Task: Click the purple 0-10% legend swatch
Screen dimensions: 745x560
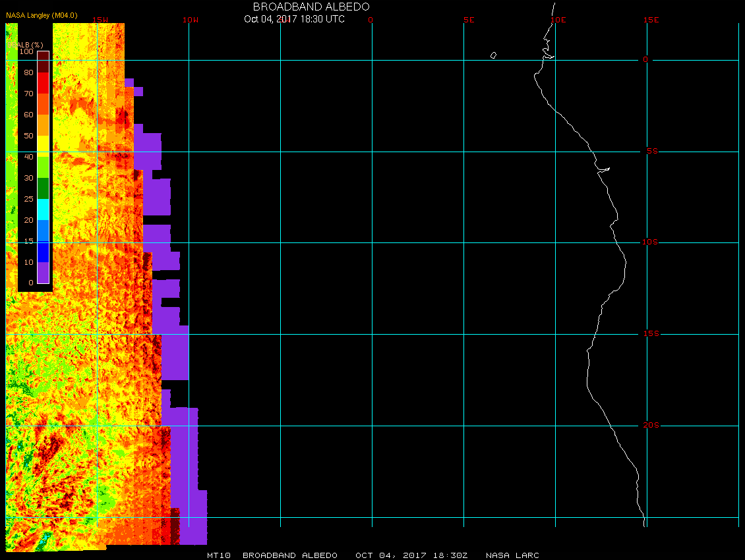Action: tap(43, 273)
